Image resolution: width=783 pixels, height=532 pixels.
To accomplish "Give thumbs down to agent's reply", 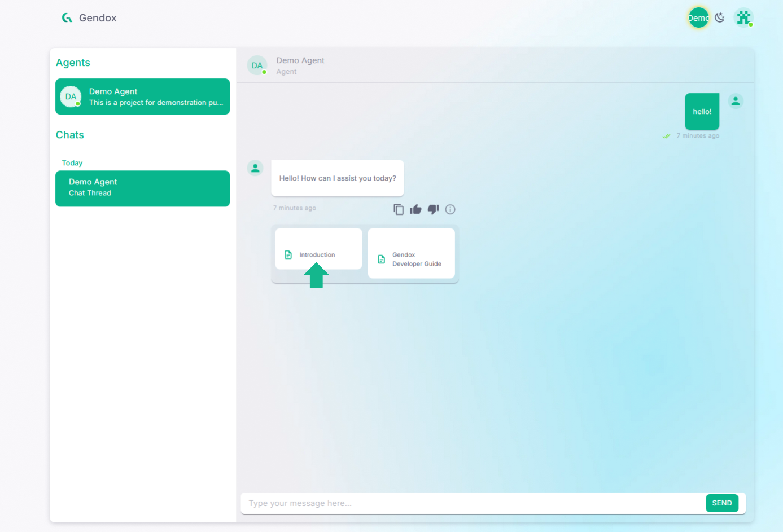I will (x=433, y=209).
